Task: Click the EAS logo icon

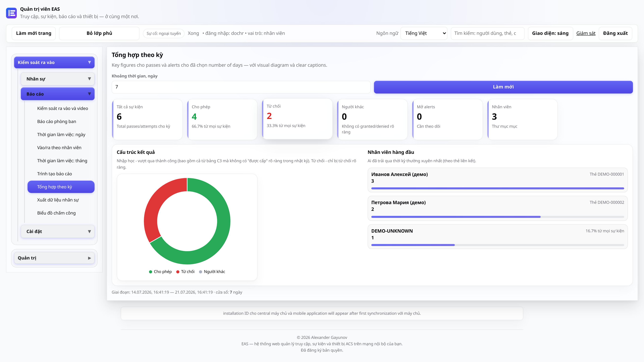Action: [11, 13]
